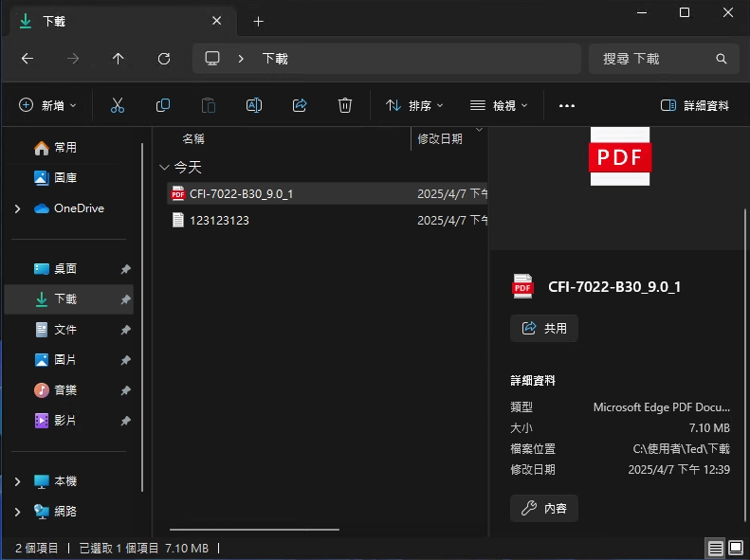Image resolution: width=750 pixels, height=560 pixels.
Task: Open a new tab with plus icon
Action: [x=258, y=22]
